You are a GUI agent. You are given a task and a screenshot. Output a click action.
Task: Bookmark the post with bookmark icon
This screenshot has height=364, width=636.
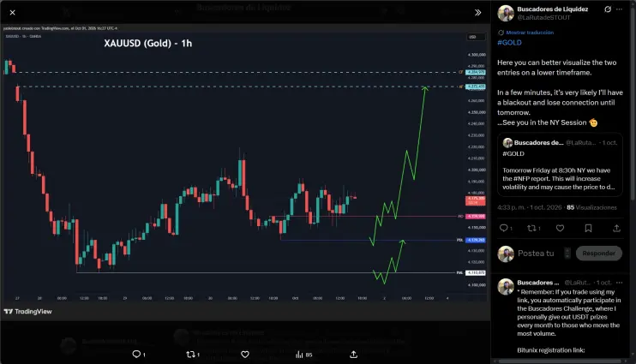[588, 228]
